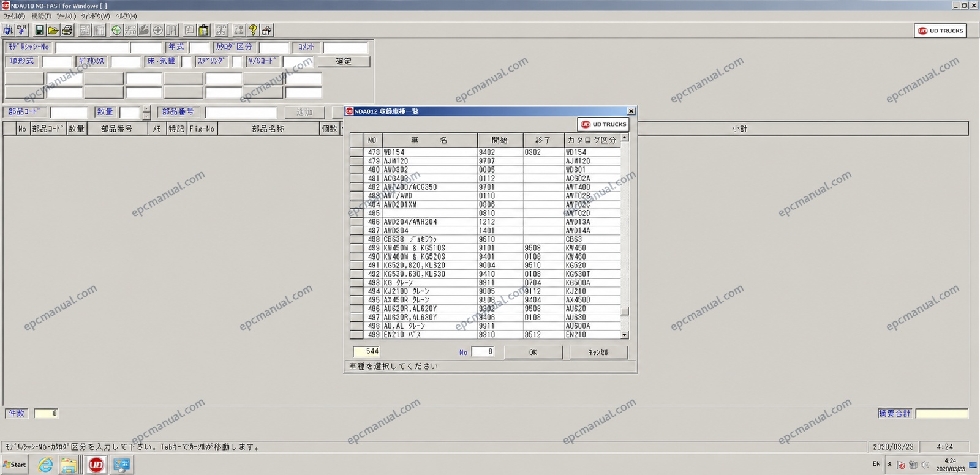Click the toolbar icon left of clipboard
Viewport: 980px width, 475px height.
pos(190,30)
